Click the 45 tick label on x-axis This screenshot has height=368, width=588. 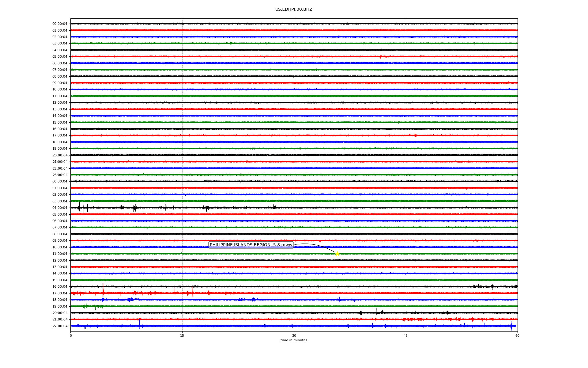tap(406, 335)
